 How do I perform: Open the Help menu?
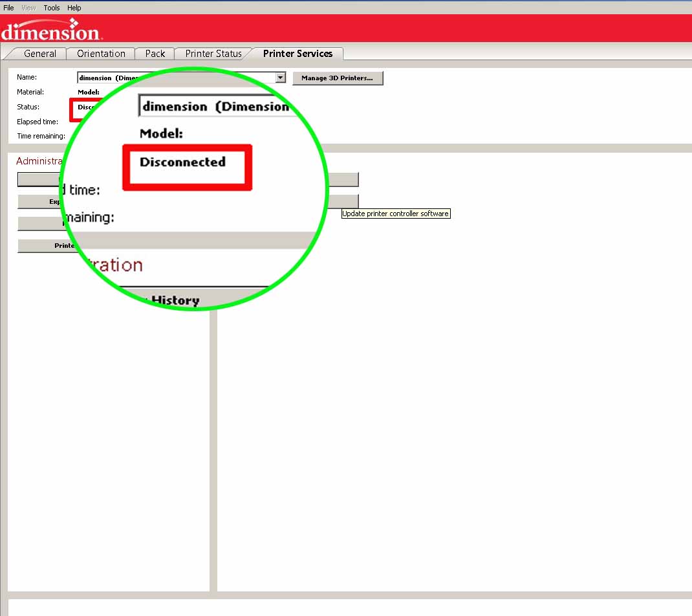(74, 8)
